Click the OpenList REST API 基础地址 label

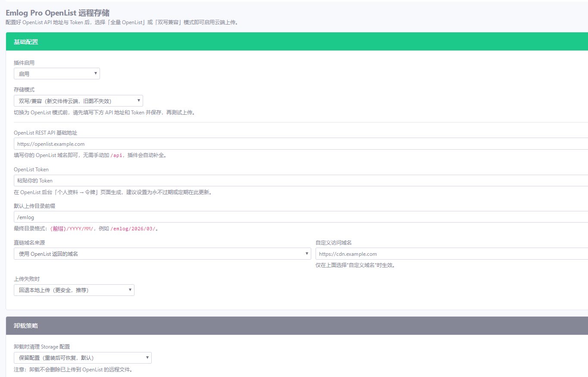[46, 133]
